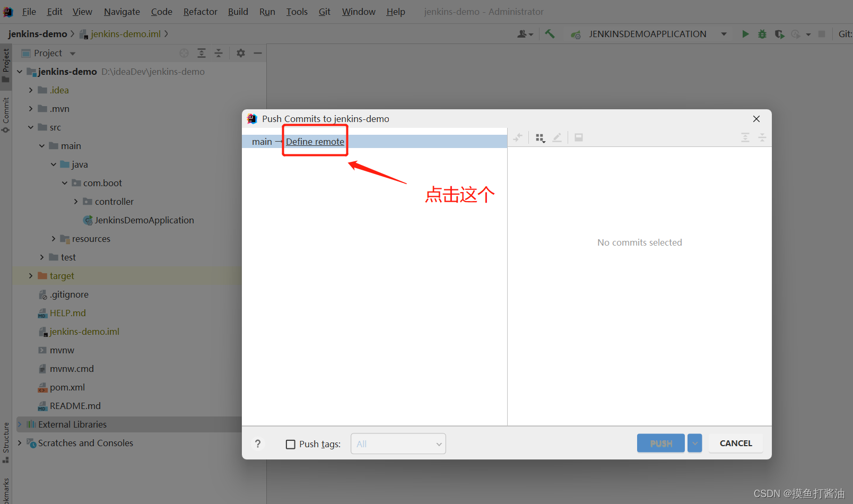Enable the Push tags checkbox
The image size is (853, 504).
pos(291,444)
